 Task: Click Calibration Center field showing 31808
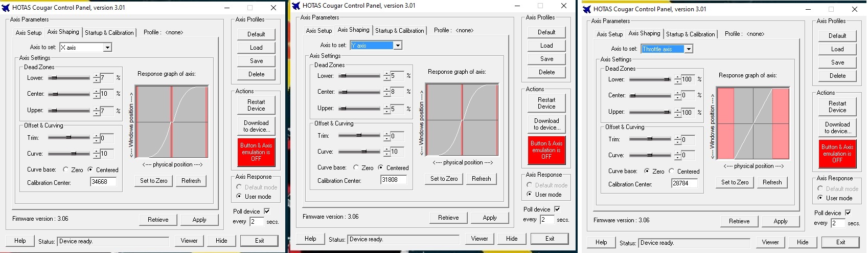[x=394, y=180]
